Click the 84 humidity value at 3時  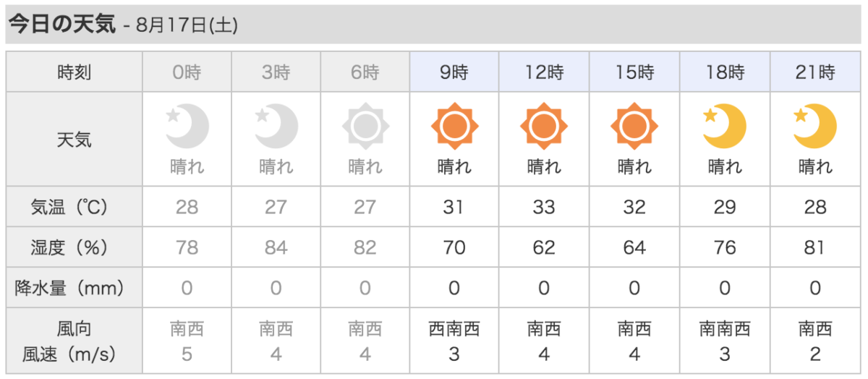[x=276, y=247]
